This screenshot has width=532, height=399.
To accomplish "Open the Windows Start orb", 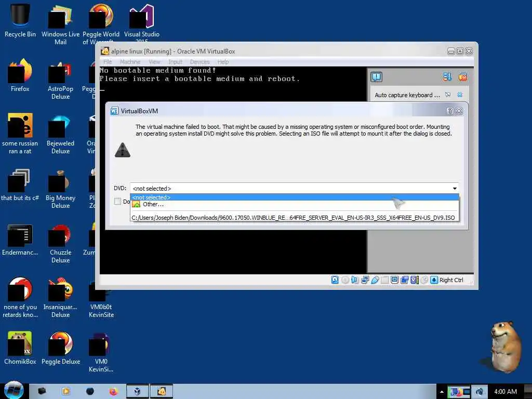I will 14,391.
